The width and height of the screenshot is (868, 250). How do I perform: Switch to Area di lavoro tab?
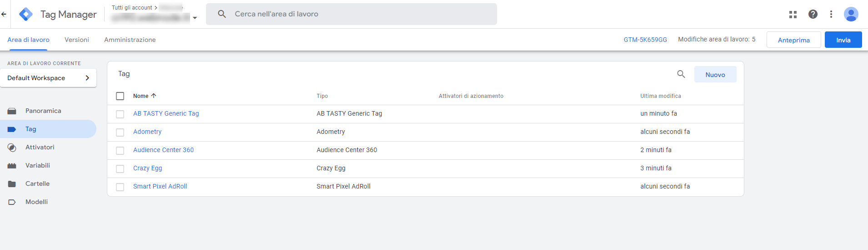tap(28, 40)
